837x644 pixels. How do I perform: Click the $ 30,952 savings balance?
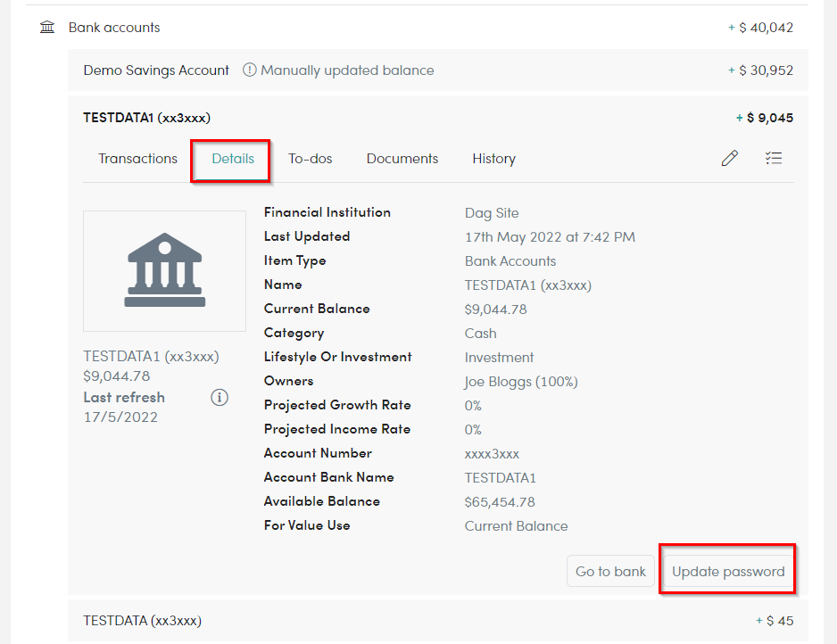coord(760,70)
